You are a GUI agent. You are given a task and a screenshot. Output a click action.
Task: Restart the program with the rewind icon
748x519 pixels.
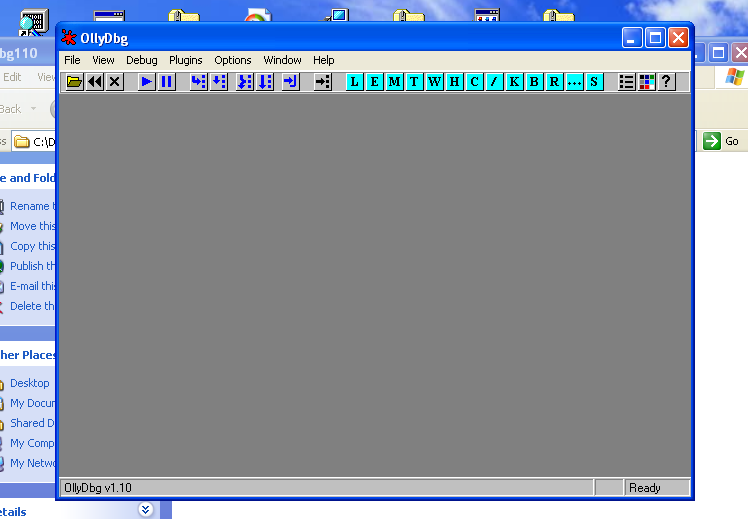coord(95,82)
